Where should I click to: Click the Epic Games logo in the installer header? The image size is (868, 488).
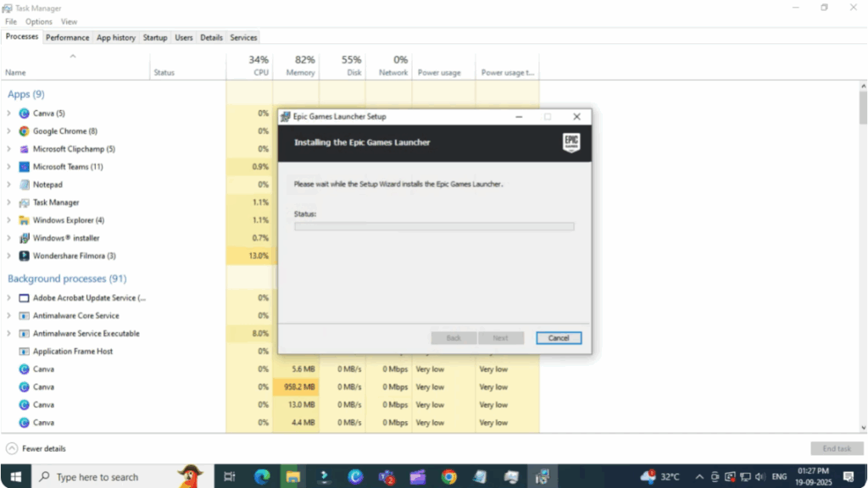(x=571, y=142)
